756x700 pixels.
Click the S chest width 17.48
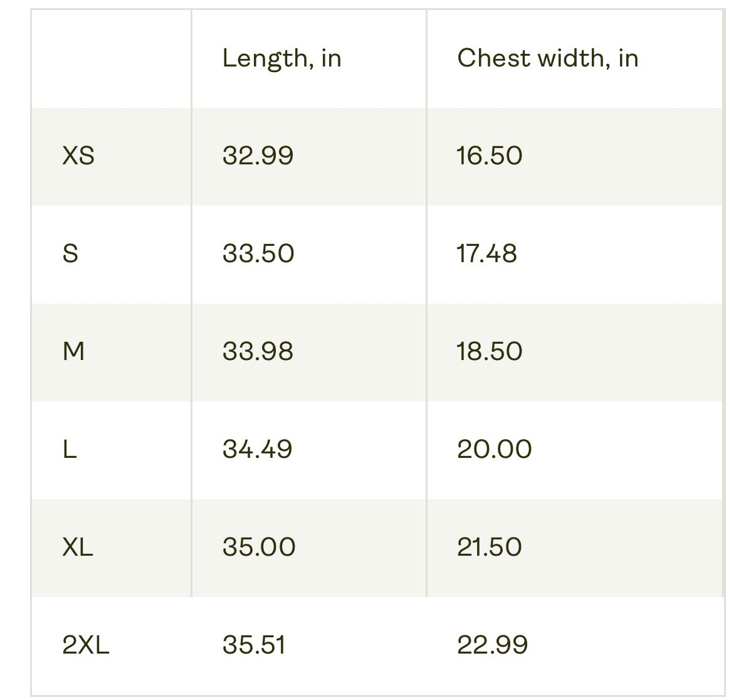(x=486, y=253)
